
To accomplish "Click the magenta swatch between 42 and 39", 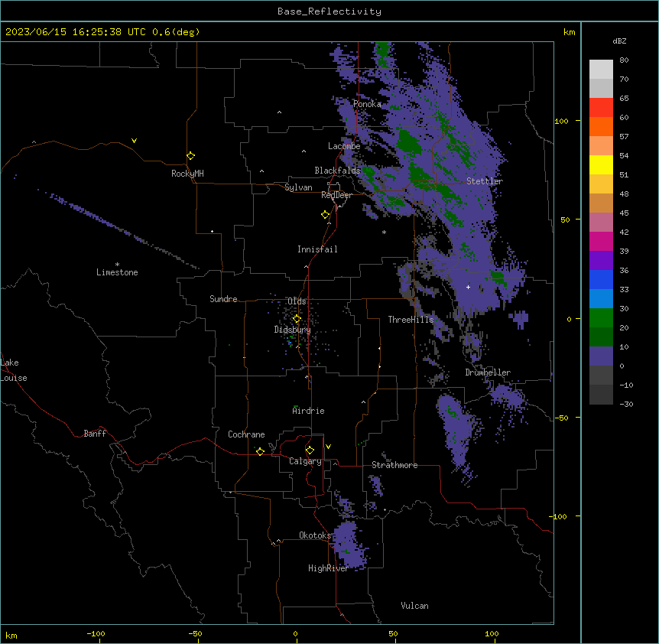I will point(601,241).
